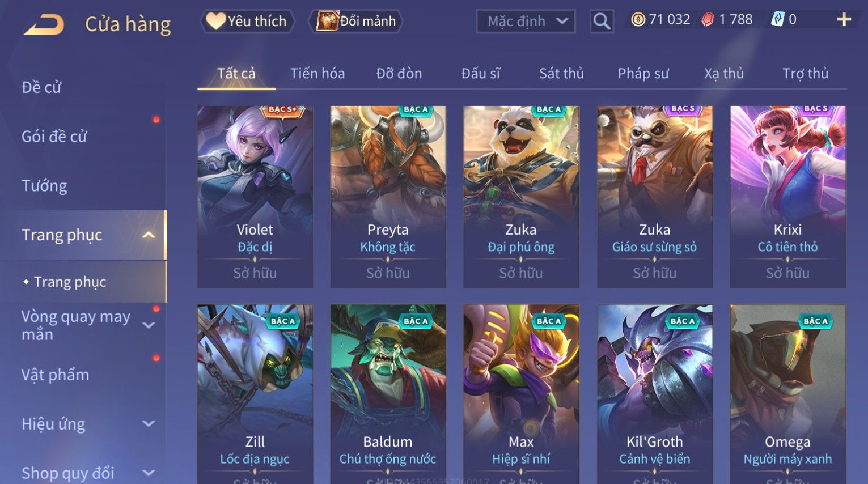Tap the plus icon to add currency
This screenshot has width=868, height=484.
click(x=844, y=20)
